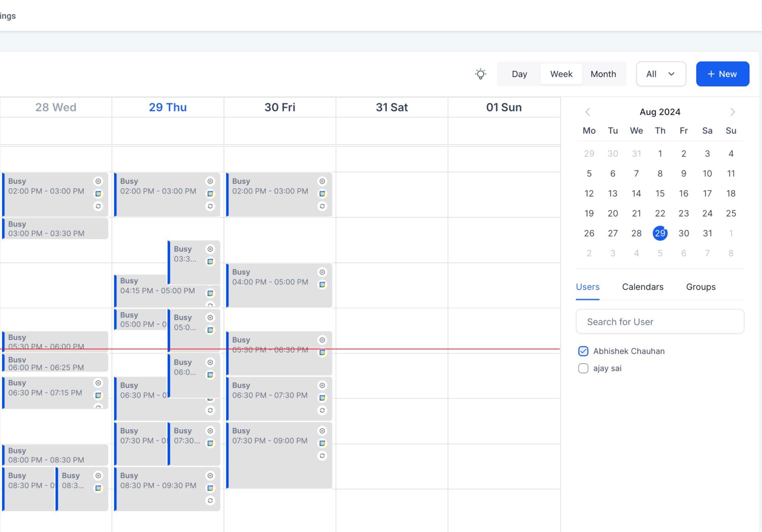Click the lightbulb icon beside Day view

click(480, 74)
